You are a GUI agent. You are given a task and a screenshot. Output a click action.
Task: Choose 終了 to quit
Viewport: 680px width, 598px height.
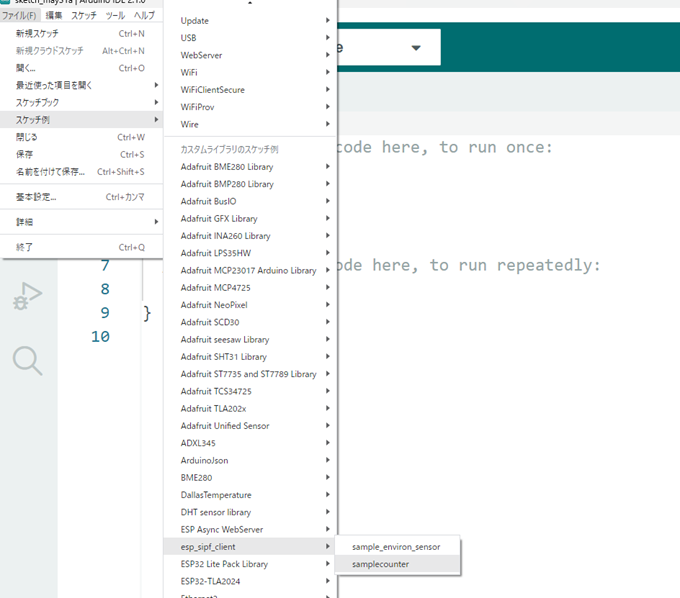coord(81,247)
